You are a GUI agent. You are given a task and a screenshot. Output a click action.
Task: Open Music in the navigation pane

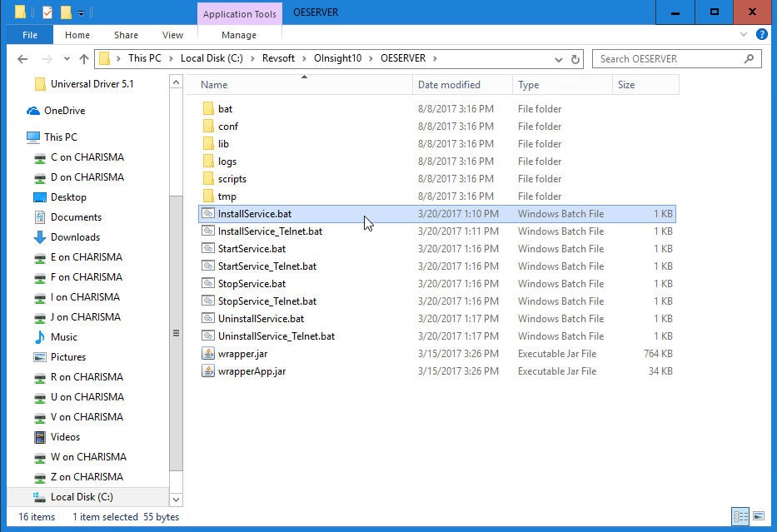[x=64, y=337]
